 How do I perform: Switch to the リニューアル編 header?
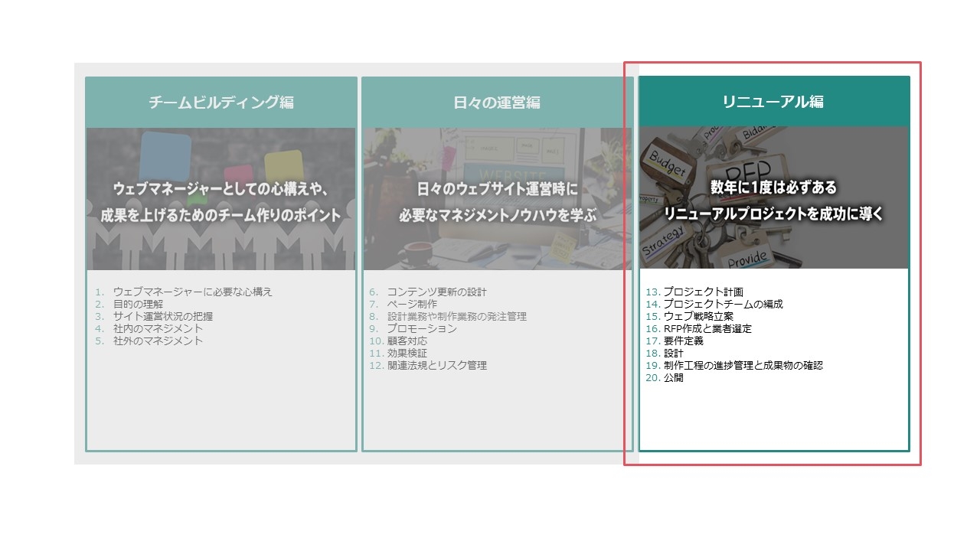click(773, 102)
